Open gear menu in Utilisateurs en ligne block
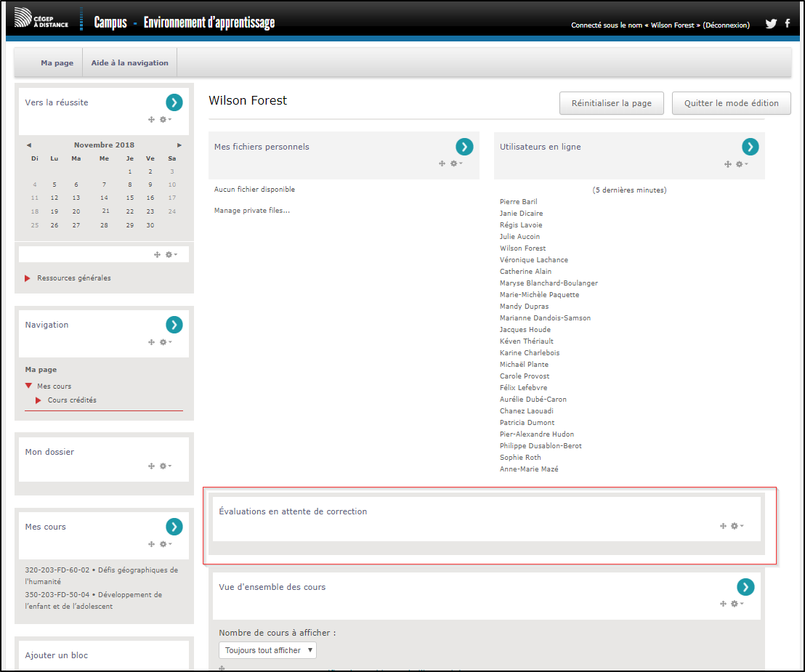The image size is (805, 672). click(740, 164)
